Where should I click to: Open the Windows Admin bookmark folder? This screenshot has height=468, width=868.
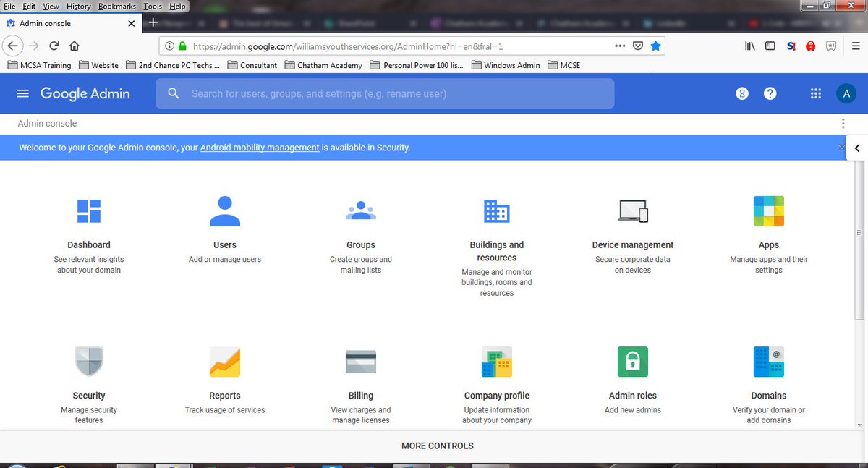click(506, 65)
